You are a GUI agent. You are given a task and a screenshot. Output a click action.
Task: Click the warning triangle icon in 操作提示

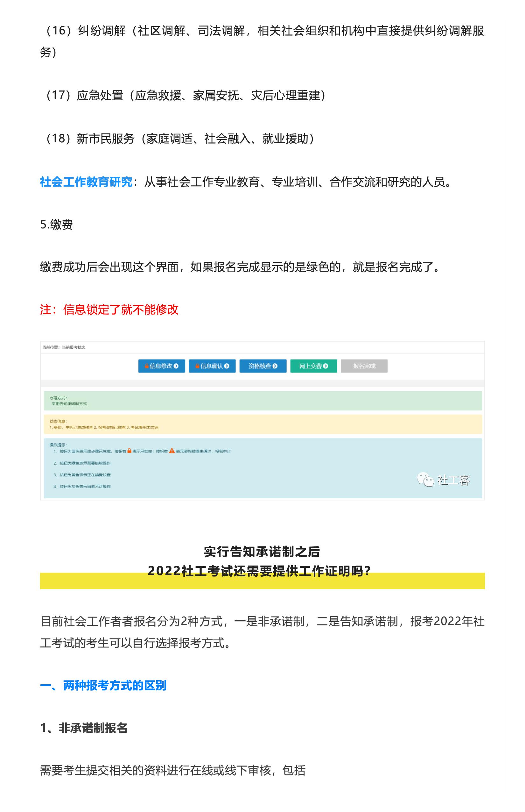(172, 451)
